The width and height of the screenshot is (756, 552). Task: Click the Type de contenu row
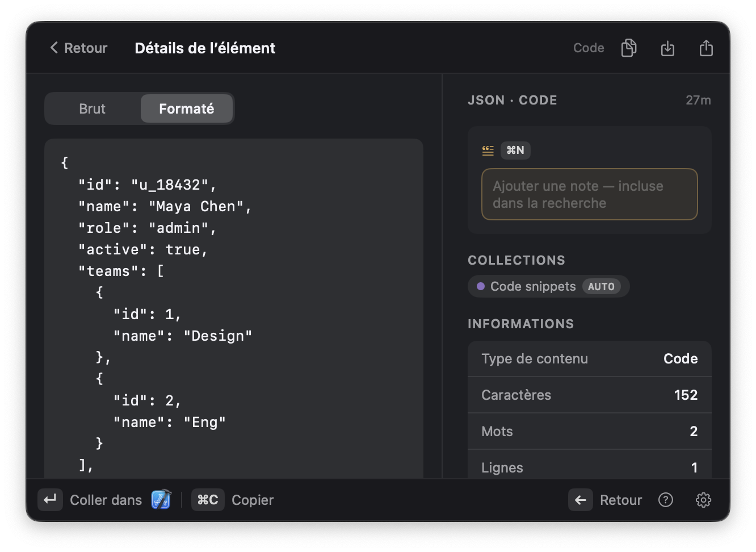coord(589,359)
